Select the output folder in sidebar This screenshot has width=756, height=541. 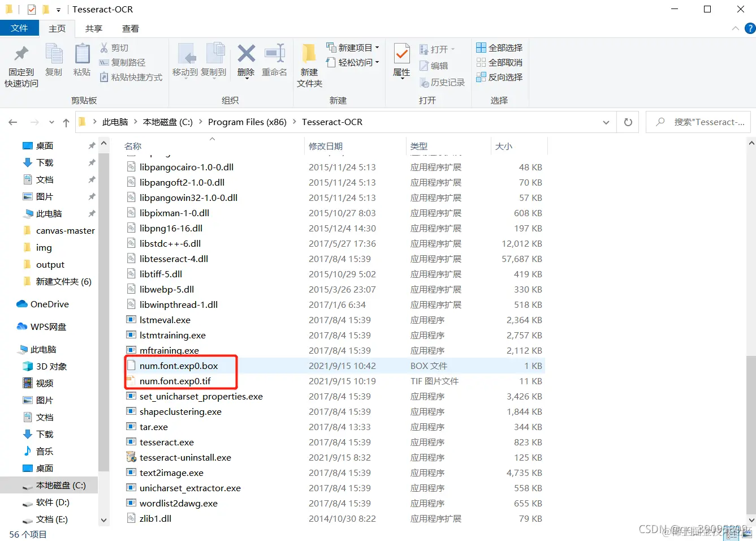click(x=50, y=265)
